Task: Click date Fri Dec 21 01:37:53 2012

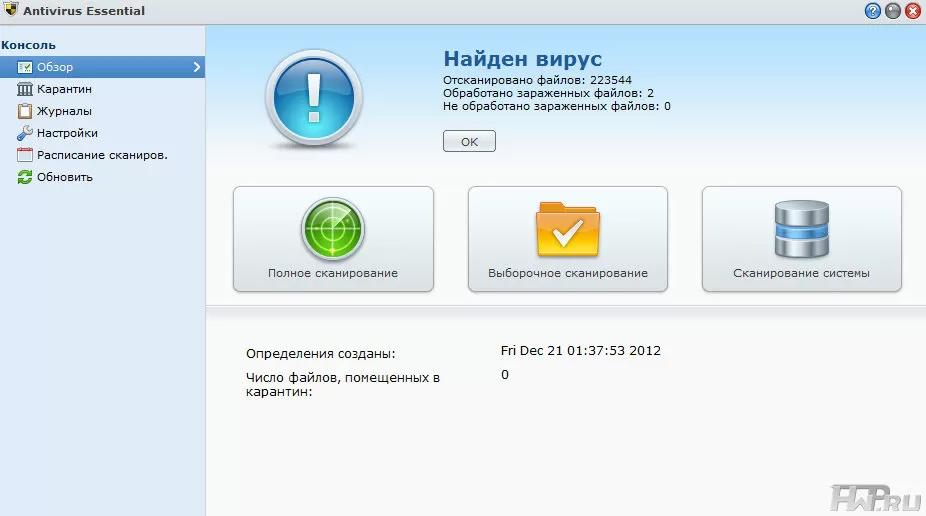Action: tap(581, 351)
